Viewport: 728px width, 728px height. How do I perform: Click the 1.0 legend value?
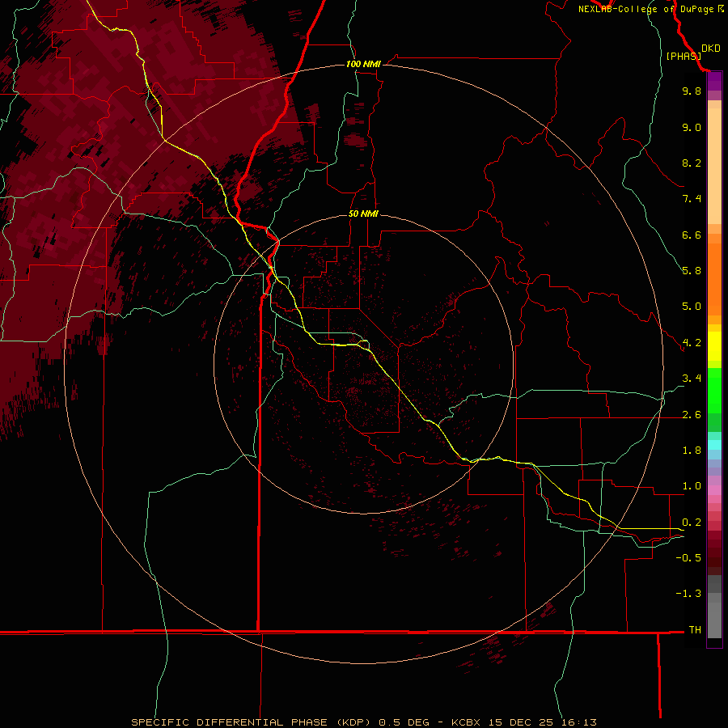point(692,486)
